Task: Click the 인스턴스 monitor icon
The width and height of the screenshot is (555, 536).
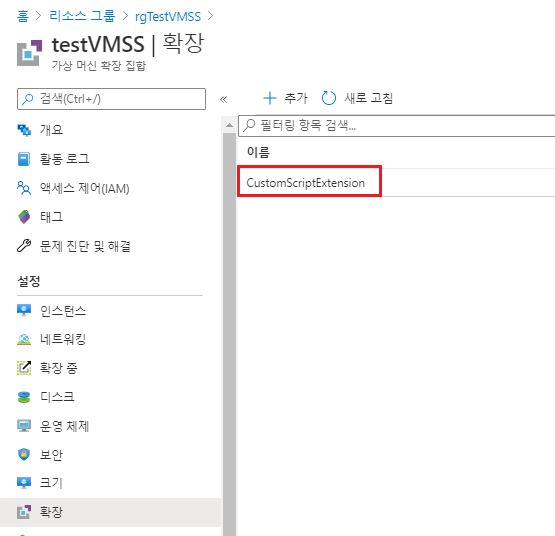Action: 24,310
